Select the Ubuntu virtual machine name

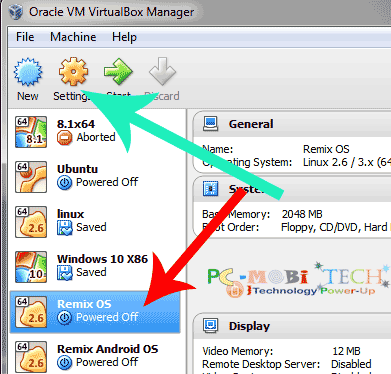[x=77, y=169]
